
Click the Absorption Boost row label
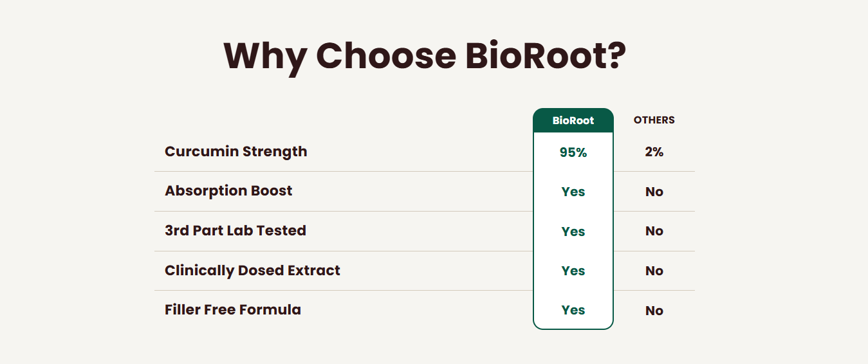(x=228, y=191)
